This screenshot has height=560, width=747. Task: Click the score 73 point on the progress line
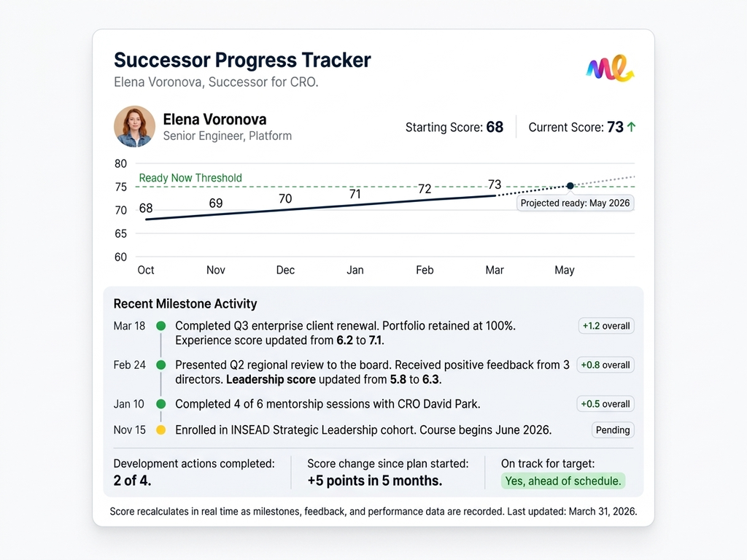point(495,195)
